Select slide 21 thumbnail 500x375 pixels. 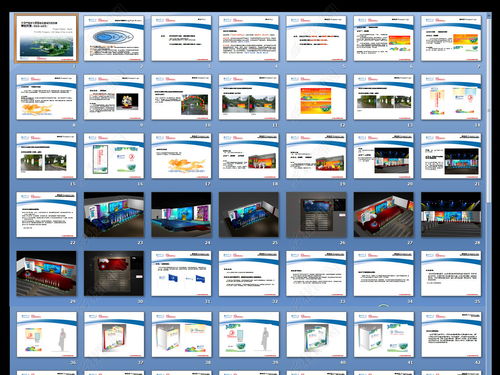click(x=451, y=156)
